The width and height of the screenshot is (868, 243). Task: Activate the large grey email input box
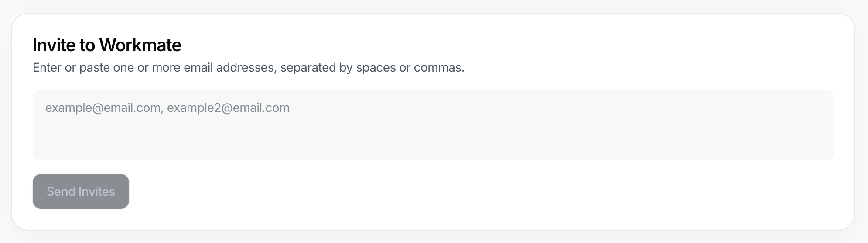tap(433, 125)
